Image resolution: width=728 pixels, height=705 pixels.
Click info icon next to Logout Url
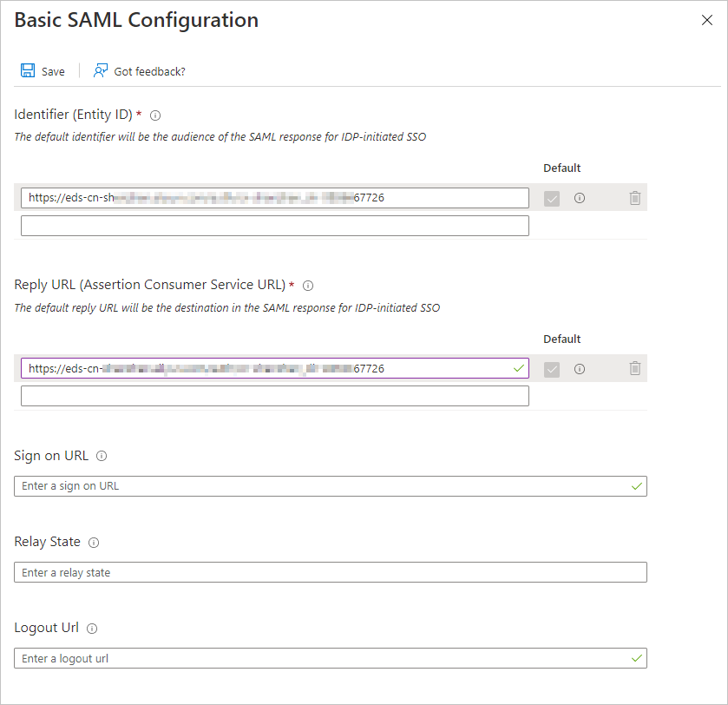[x=92, y=628]
